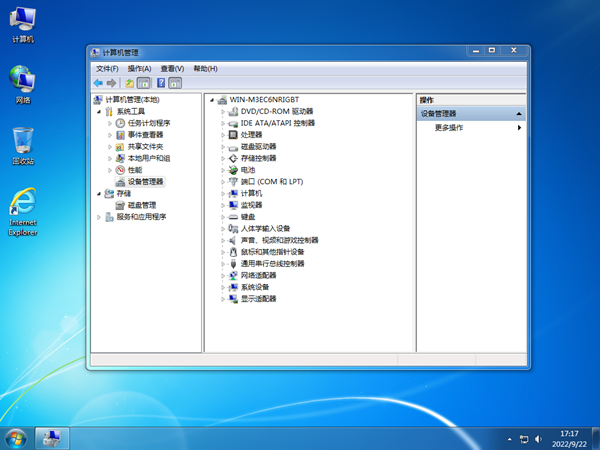600x450 pixels.
Task: Select the IDE ATA/ATAPI 控制器 icon
Action: pyautogui.click(x=233, y=123)
